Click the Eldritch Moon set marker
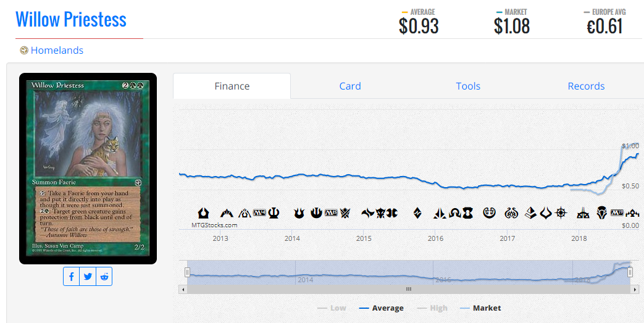 pos(468,213)
